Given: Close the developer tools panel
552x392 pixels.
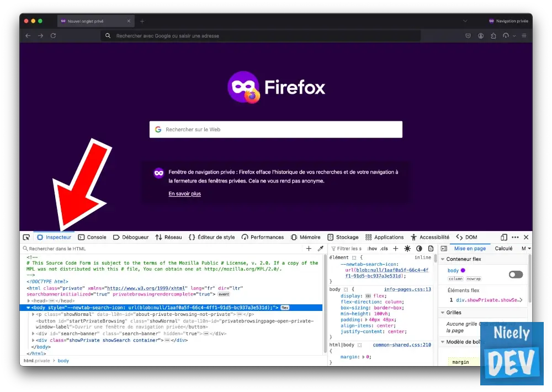Looking at the screenshot, I should tap(526, 237).
